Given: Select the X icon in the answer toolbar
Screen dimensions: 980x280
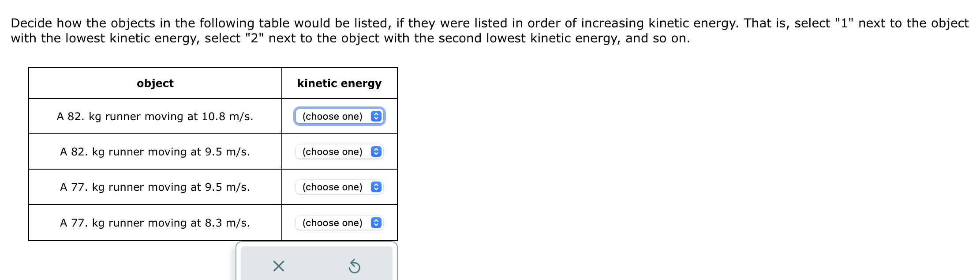Looking at the screenshot, I should (x=277, y=265).
